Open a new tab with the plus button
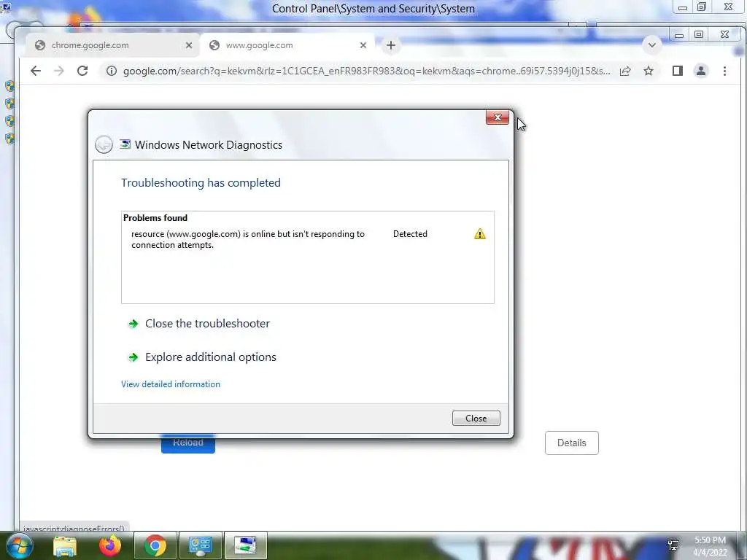The height and width of the screenshot is (560, 747). 391,45
